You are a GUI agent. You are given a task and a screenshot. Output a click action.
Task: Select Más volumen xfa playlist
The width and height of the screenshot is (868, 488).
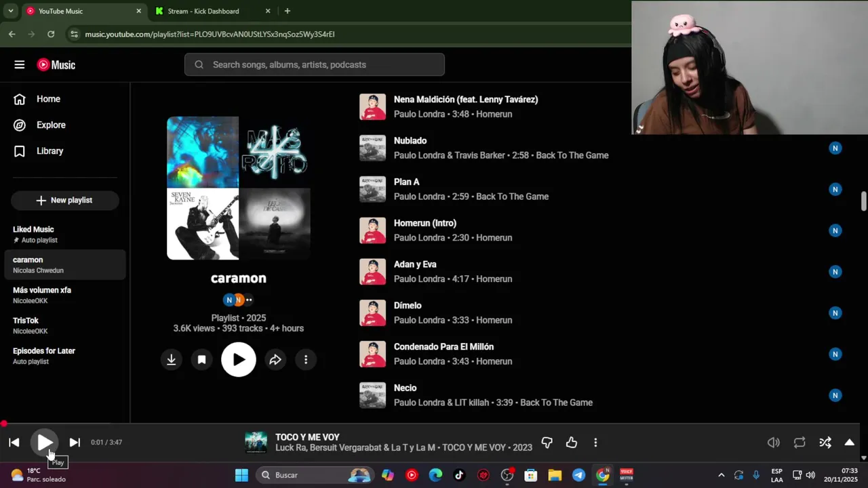64,295
